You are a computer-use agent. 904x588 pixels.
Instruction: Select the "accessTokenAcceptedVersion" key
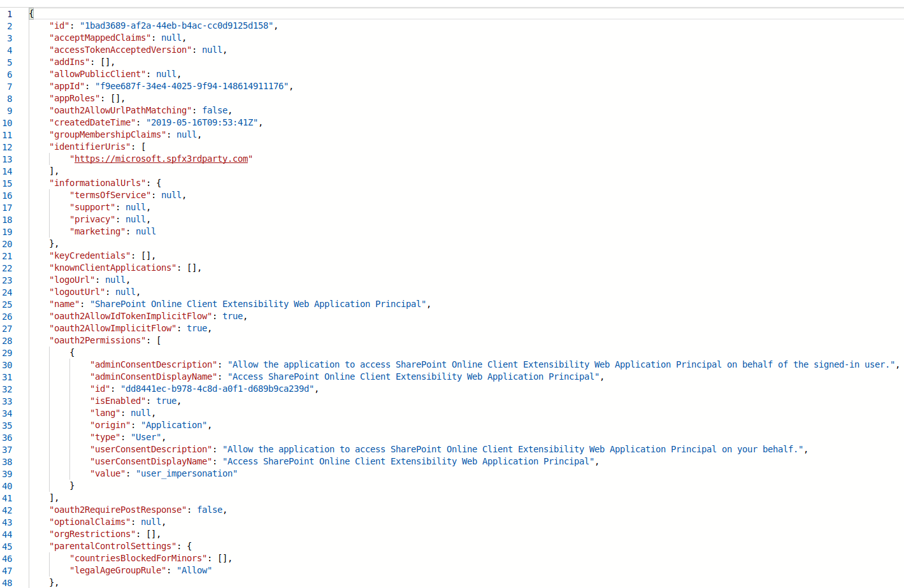(120, 50)
